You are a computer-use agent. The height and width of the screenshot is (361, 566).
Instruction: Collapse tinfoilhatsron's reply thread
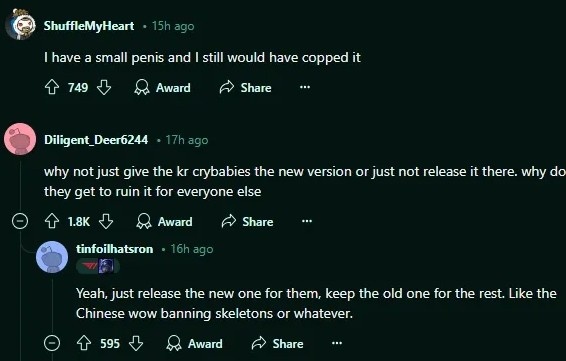[52, 343]
